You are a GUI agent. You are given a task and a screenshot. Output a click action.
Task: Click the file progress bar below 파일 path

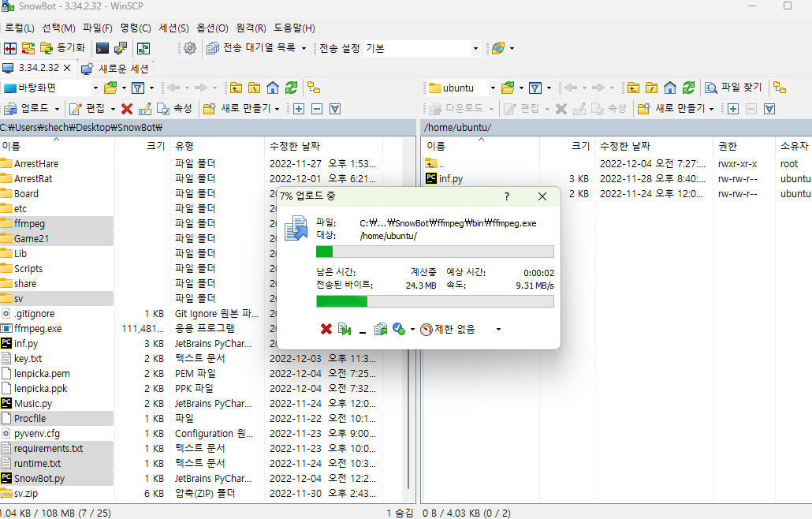pos(435,252)
